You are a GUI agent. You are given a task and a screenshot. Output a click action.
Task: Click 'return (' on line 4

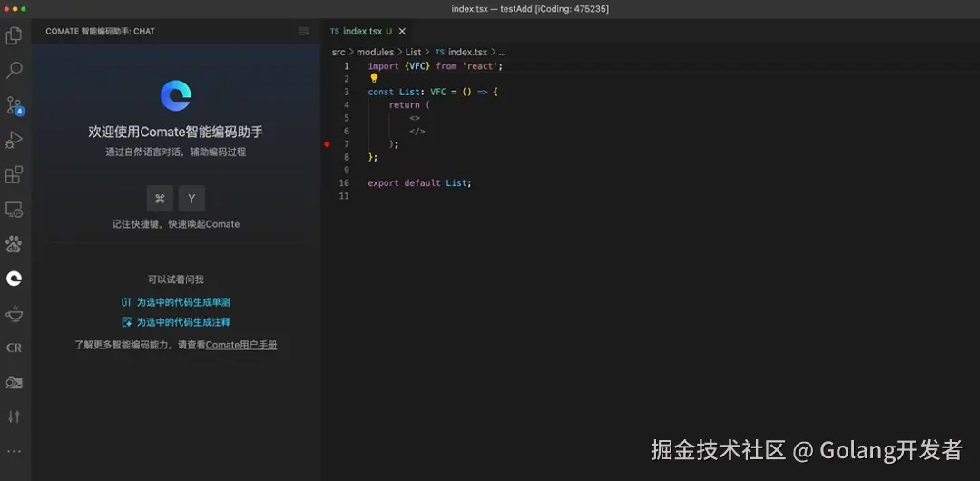(x=409, y=105)
